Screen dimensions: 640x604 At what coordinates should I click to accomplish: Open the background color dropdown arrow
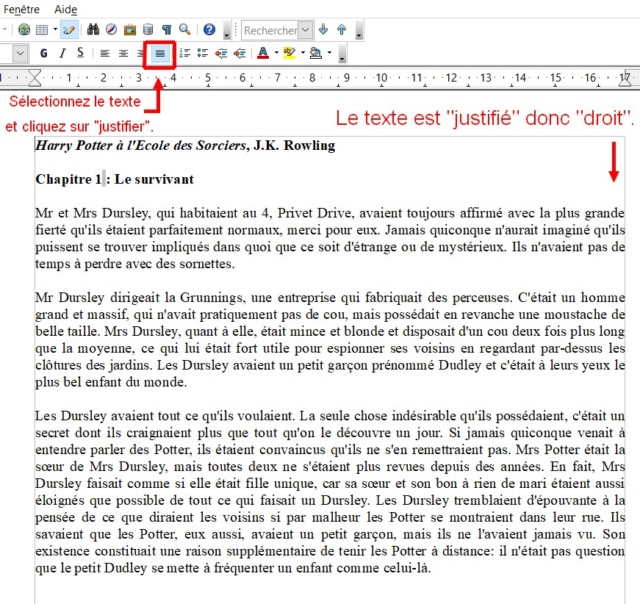[x=329, y=53]
